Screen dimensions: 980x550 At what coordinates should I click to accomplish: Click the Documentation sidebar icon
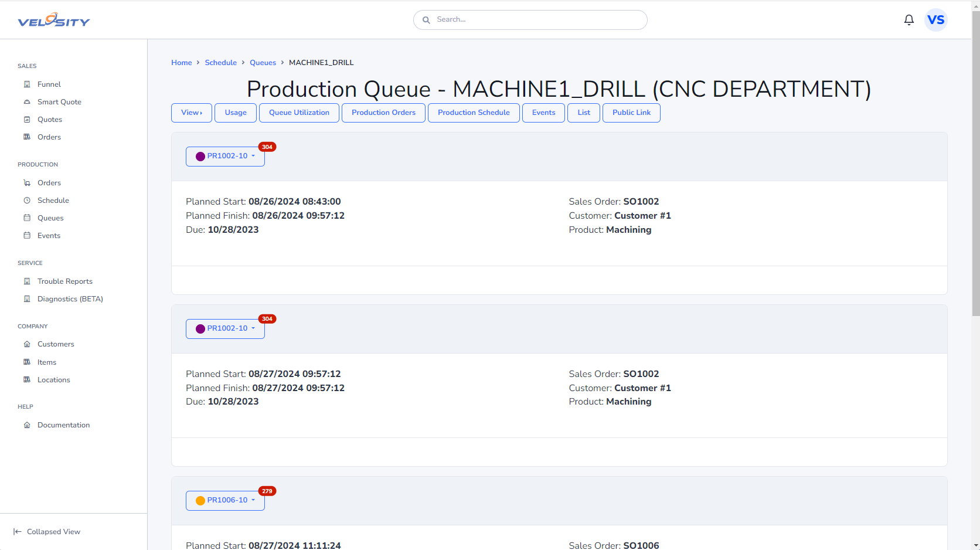[27, 425]
